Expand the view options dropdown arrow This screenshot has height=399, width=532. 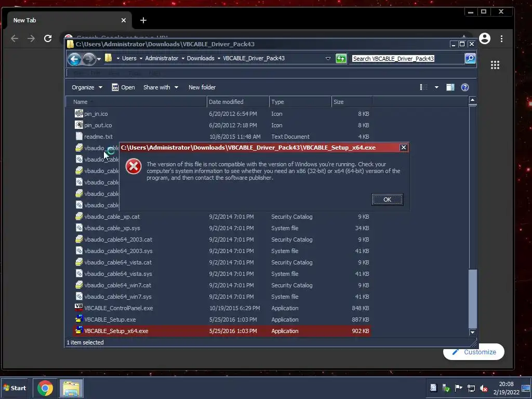pos(436,87)
